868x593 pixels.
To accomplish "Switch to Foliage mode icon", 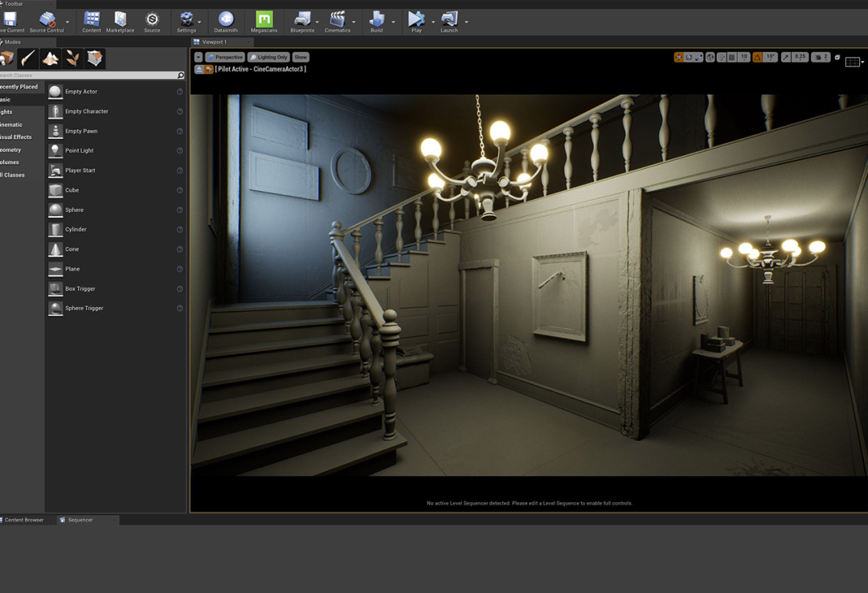I will (x=72, y=58).
